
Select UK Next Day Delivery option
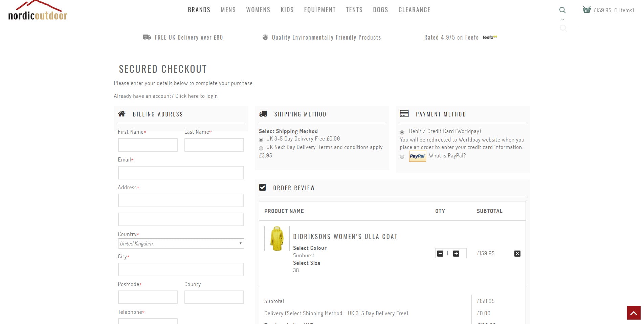[261, 148]
